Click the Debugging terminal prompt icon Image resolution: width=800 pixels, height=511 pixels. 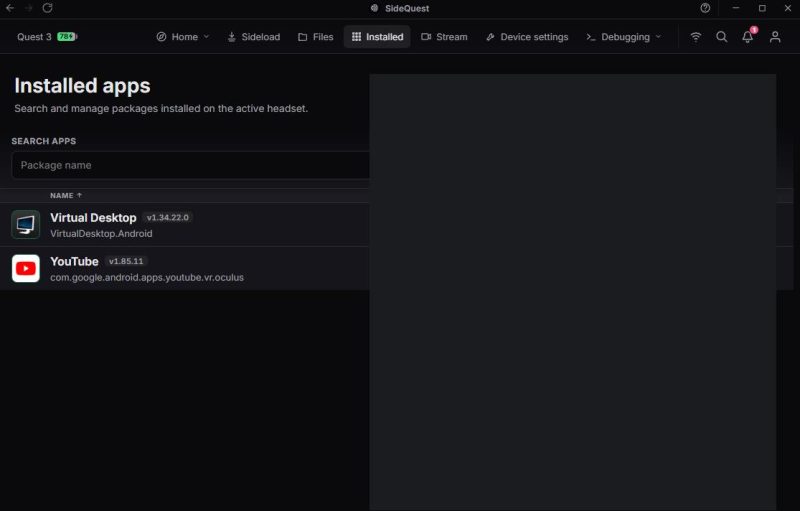point(591,37)
